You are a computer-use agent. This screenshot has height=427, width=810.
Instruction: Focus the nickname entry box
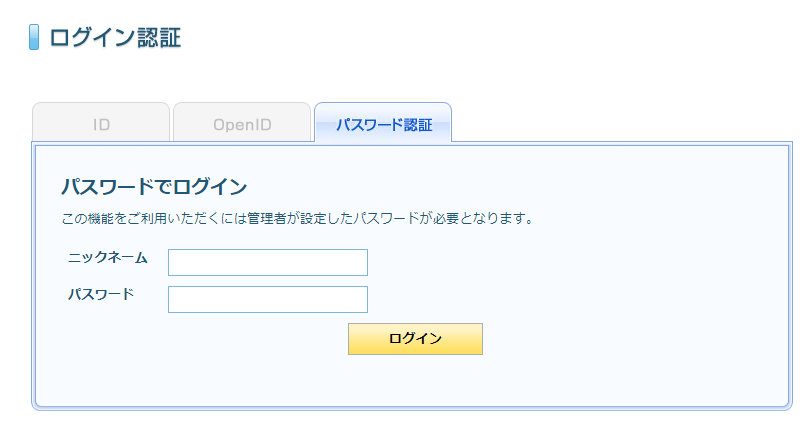pos(268,262)
